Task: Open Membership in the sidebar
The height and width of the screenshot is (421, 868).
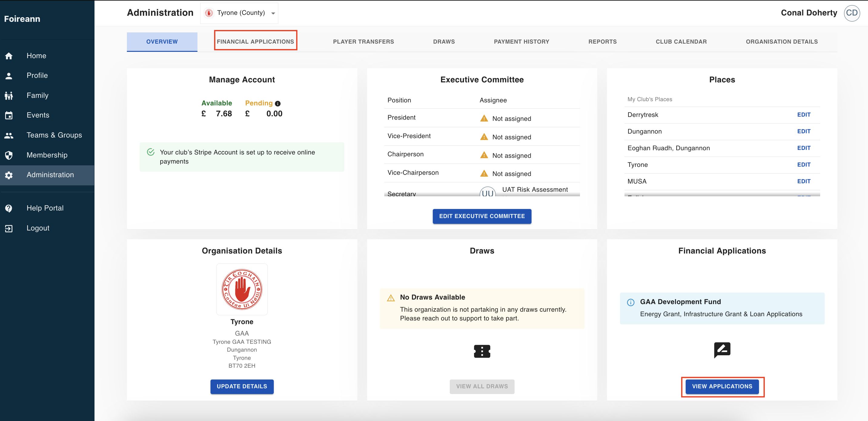Action: [x=47, y=155]
